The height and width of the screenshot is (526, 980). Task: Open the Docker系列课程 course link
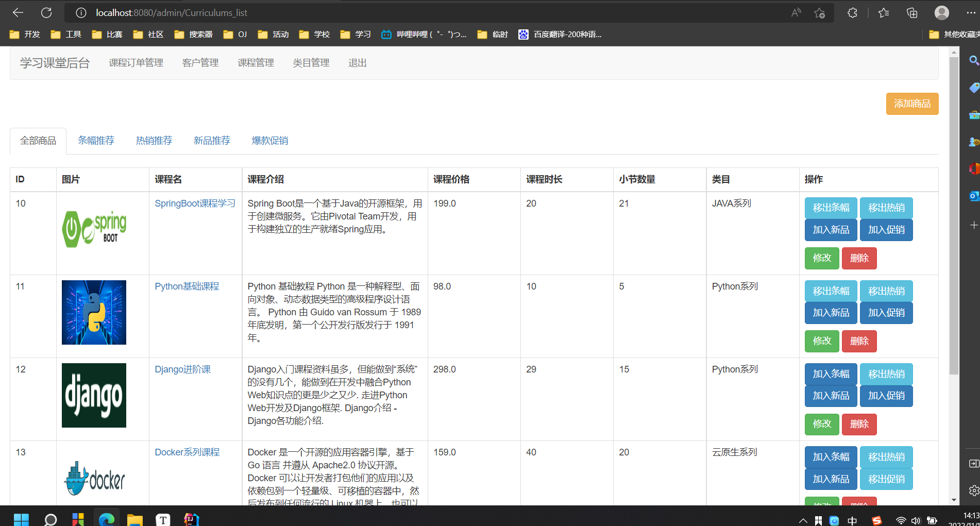(187, 452)
